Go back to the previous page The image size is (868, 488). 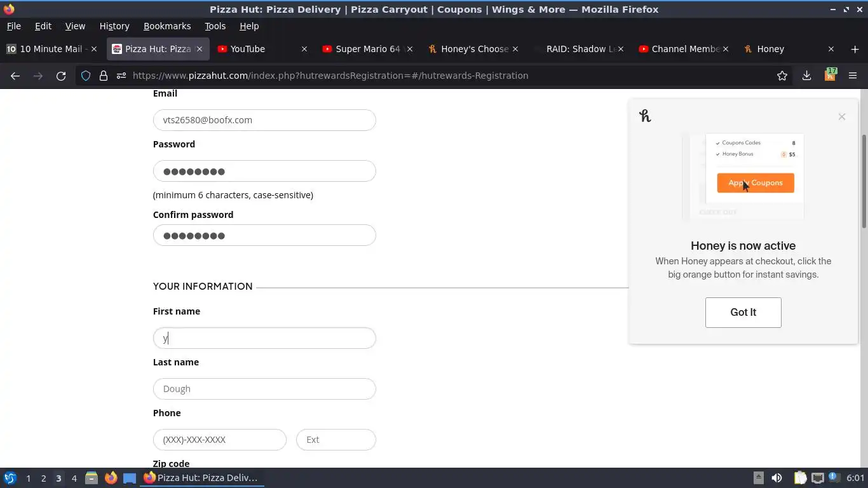(15, 76)
